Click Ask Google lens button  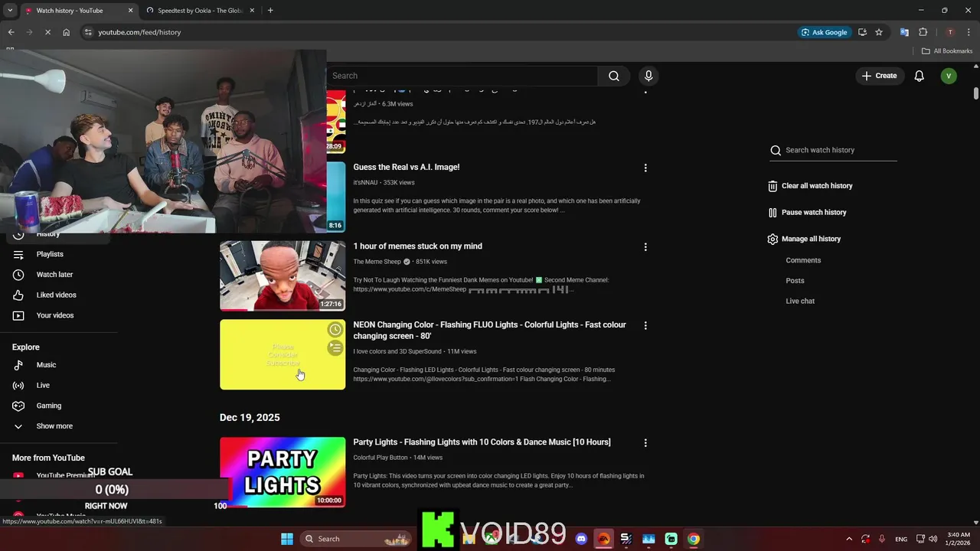824,32
